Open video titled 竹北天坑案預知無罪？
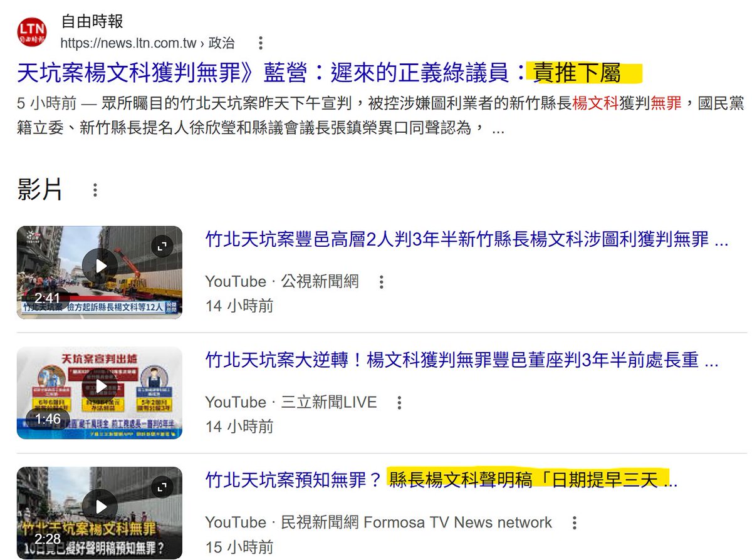 coord(442,480)
